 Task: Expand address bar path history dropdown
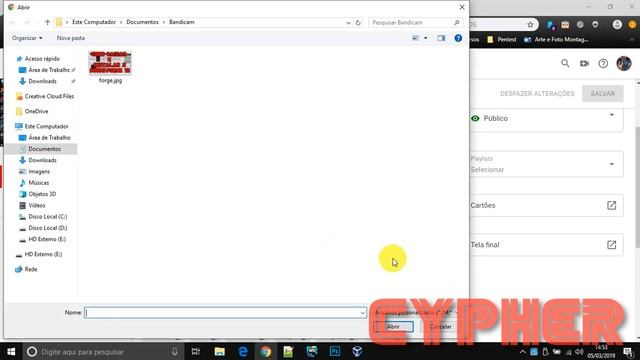348,22
